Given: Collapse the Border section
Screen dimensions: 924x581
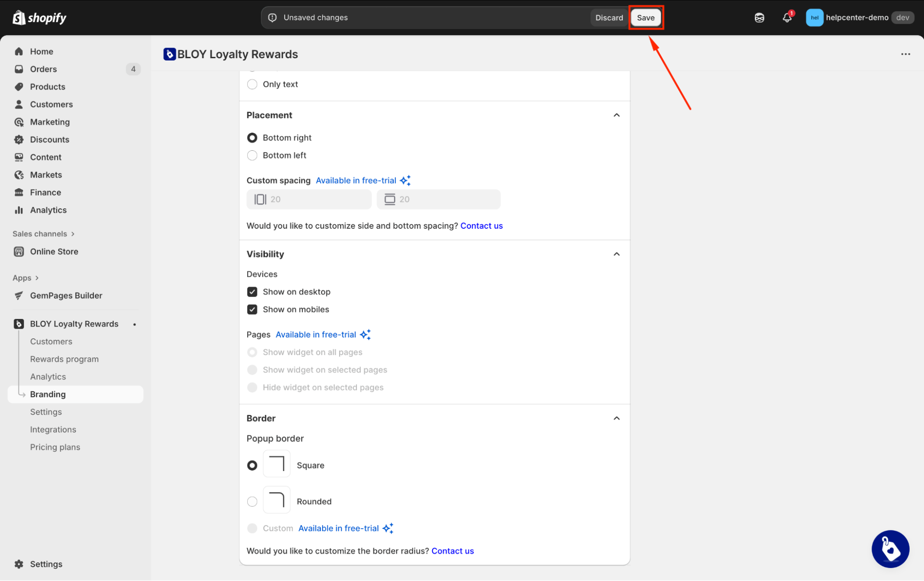Looking at the screenshot, I should click(616, 418).
